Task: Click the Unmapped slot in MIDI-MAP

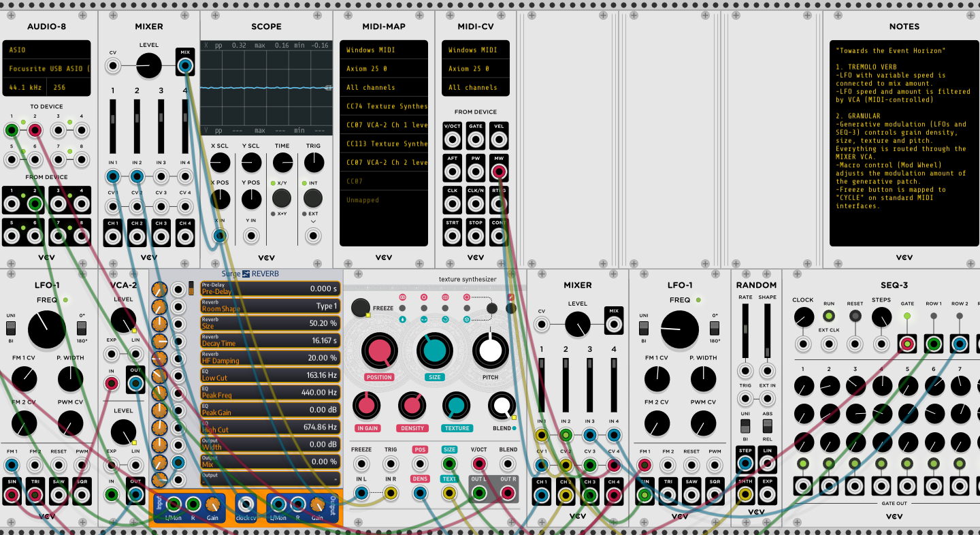Action: (x=384, y=200)
